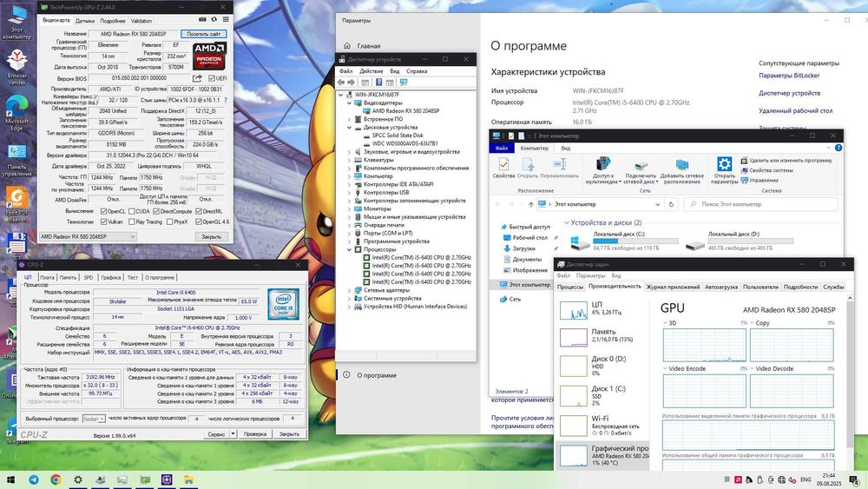Viewport: 868px width, 489px height.
Task: Open Параметры BitLocker link in Settings
Action: (x=789, y=76)
